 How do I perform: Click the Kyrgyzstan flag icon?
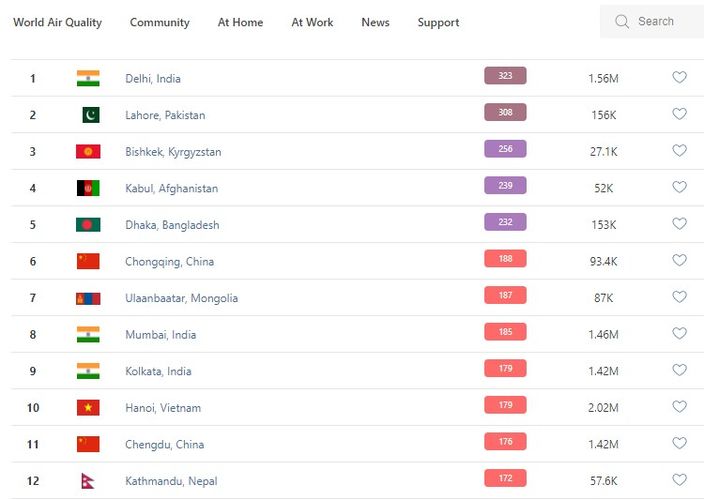click(x=88, y=152)
